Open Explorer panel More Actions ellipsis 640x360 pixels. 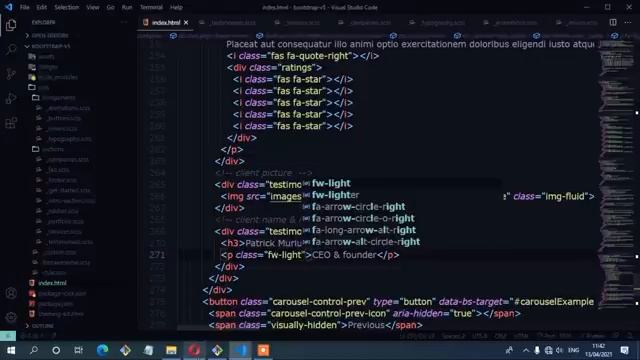[124, 22]
